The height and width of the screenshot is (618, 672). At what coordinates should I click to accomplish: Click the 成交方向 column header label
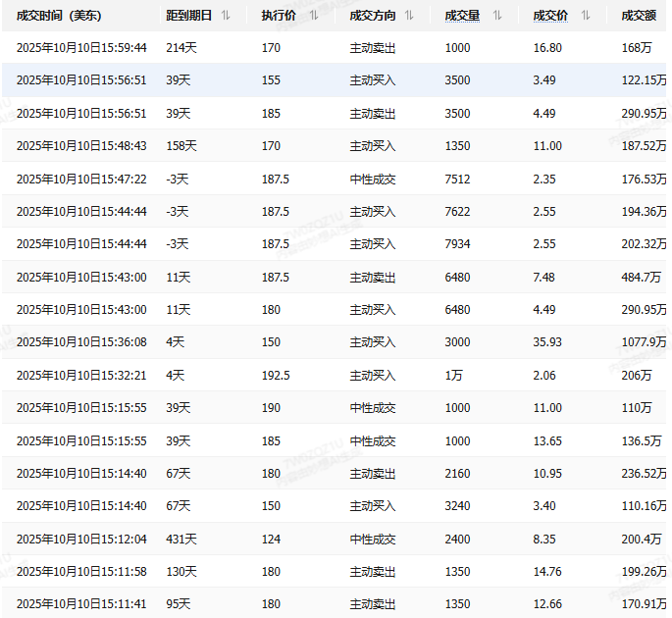coord(373,16)
